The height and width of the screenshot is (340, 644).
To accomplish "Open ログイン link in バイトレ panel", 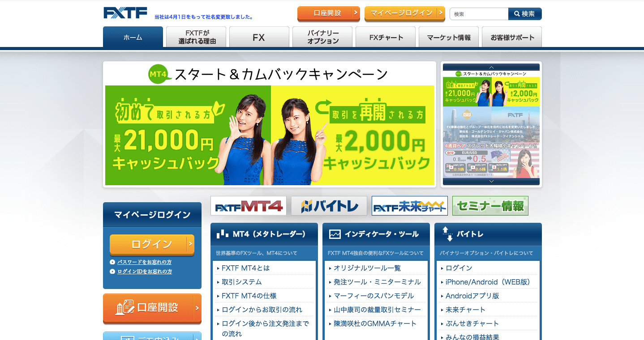I will [459, 268].
